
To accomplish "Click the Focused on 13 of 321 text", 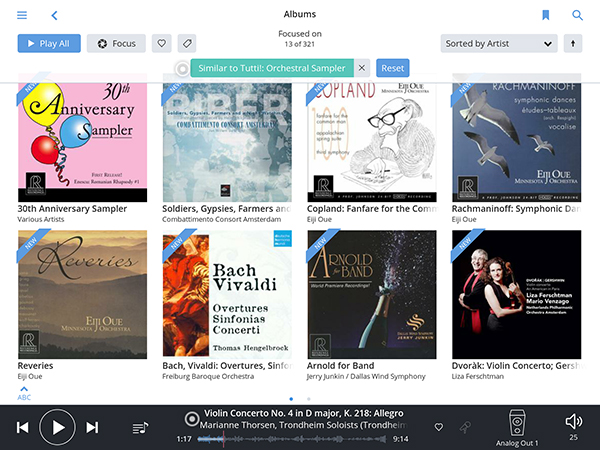I will (300, 39).
